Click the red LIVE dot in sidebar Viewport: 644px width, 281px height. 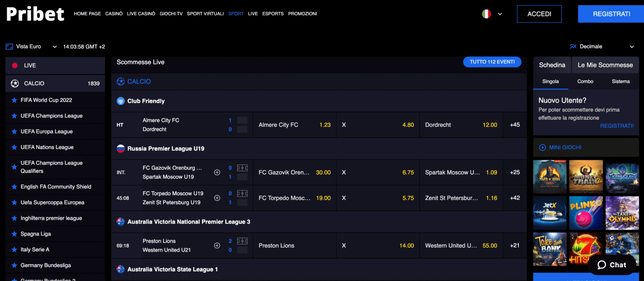15,65
